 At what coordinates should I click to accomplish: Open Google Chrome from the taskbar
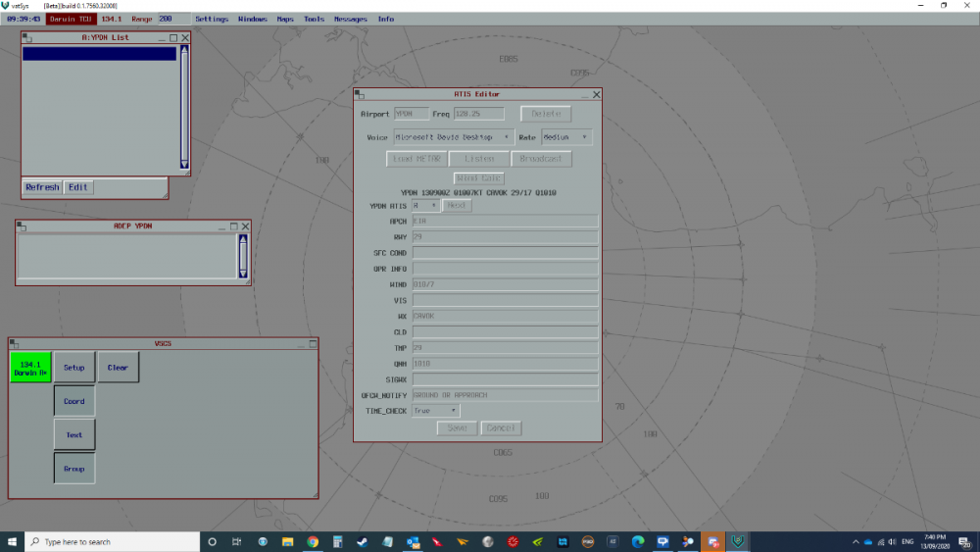coord(313,541)
